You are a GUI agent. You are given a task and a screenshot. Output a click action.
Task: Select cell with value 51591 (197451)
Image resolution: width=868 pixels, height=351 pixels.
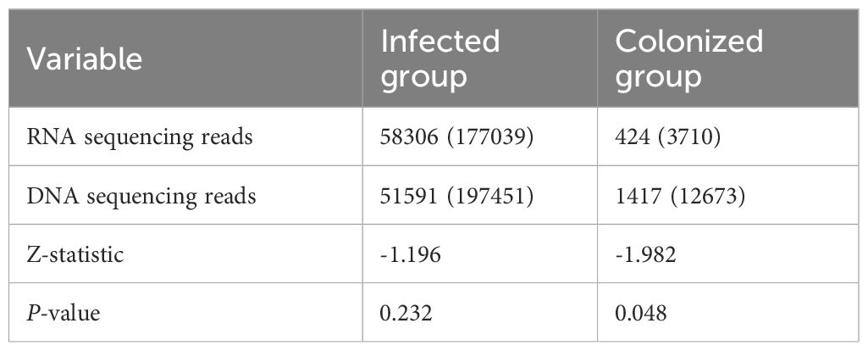480,195
